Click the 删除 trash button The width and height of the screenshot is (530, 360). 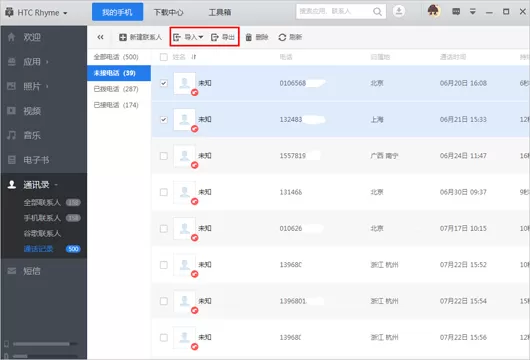click(257, 37)
